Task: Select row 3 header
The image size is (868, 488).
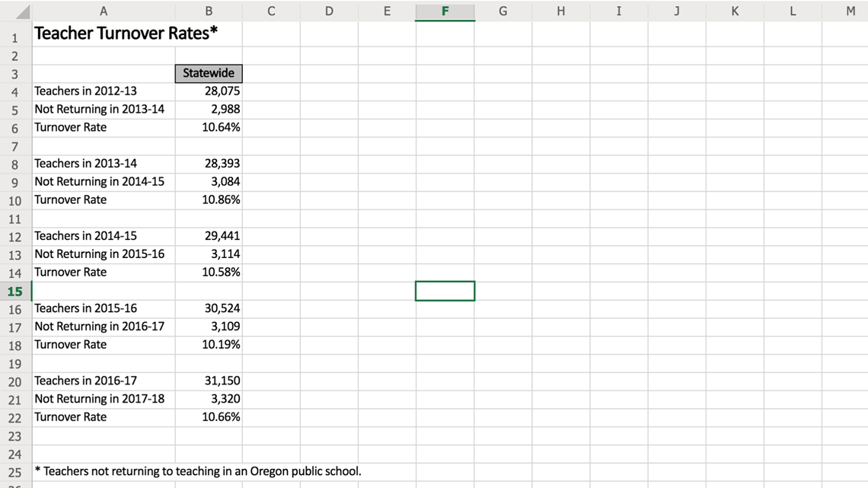Action: pos(15,74)
